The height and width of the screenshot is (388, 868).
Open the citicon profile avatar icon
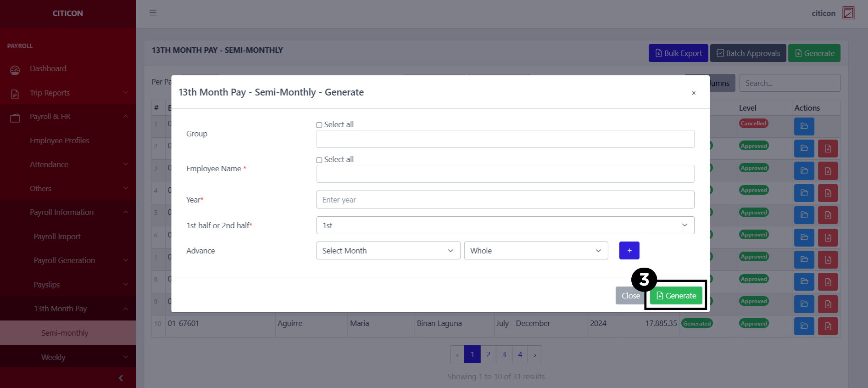848,13
